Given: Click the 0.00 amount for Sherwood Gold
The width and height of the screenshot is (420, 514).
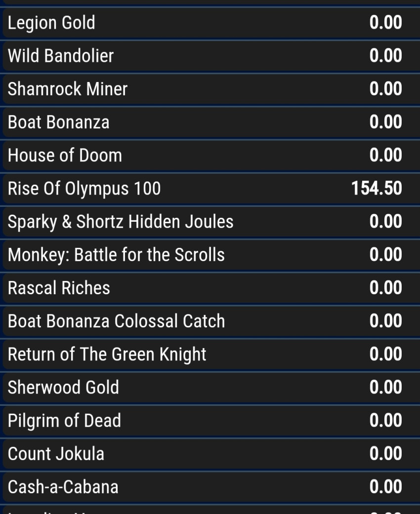Looking at the screenshot, I should pos(385,387).
